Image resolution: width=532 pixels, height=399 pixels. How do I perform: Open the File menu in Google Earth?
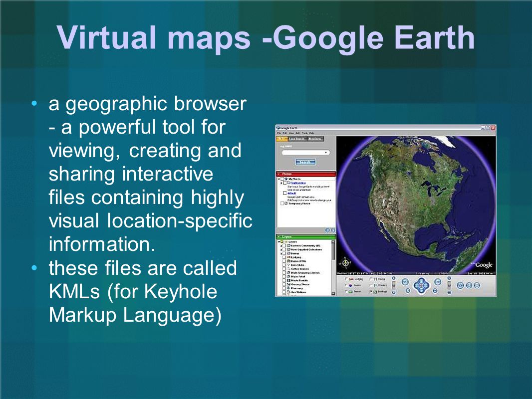pyautogui.click(x=279, y=133)
